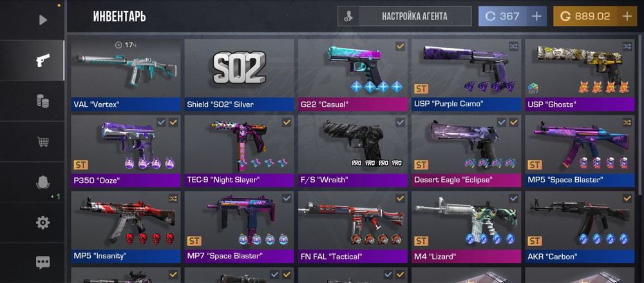Open the weapons inventory pistol tab
Screen dimensions: 644x283
(43, 60)
